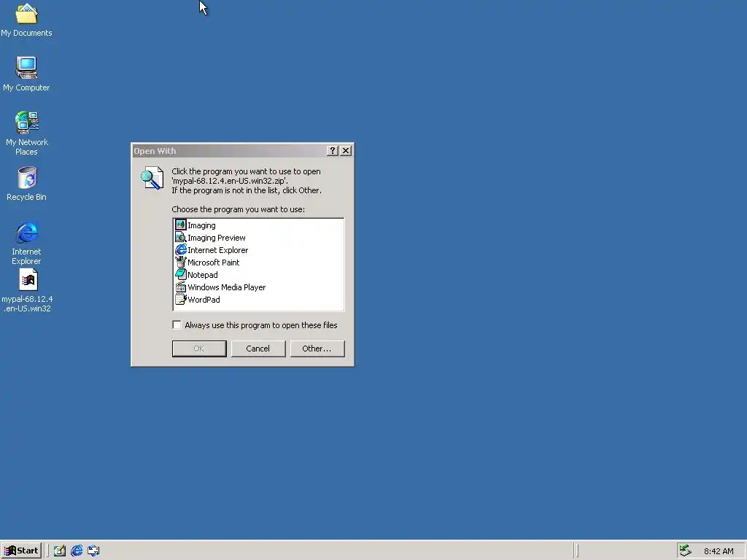747x560 pixels.
Task: Click the Imaging Preview icon in list
Action: (181, 237)
